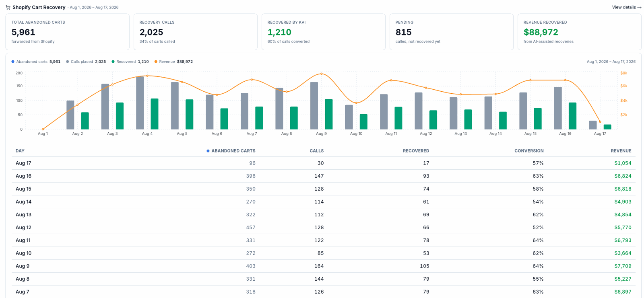644x298 pixels.
Task: Sort by the Conversion column header
Action: (529, 151)
